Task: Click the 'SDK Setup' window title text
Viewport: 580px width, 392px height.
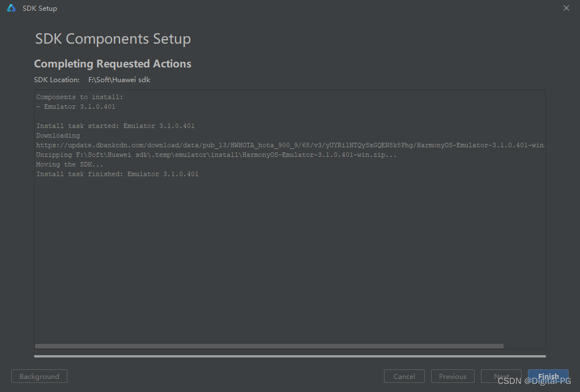Action: point(40,8)
